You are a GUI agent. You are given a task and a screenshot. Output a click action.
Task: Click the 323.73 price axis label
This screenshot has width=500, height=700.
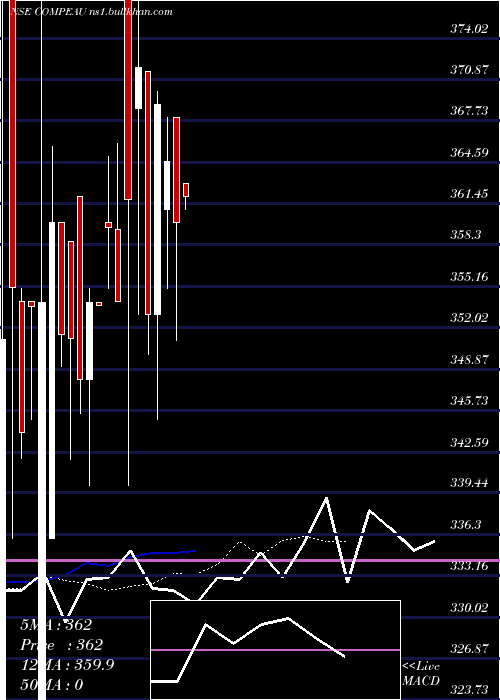tap(469, 690)
